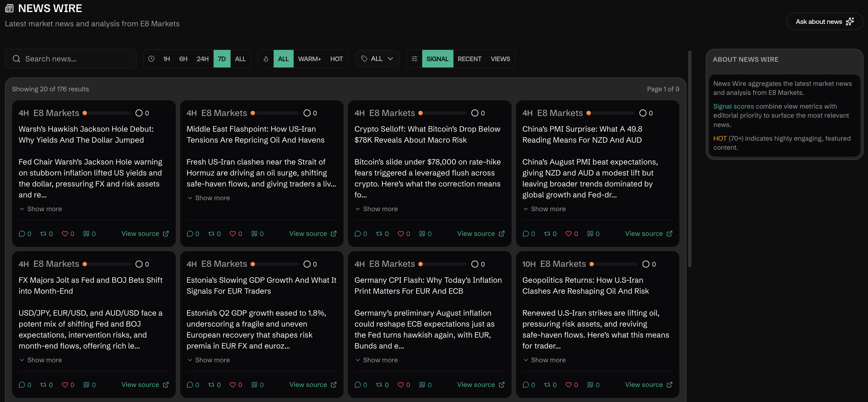Like the Geopolitics Returns article
This screenshot has height=402, width=868.
568,384
